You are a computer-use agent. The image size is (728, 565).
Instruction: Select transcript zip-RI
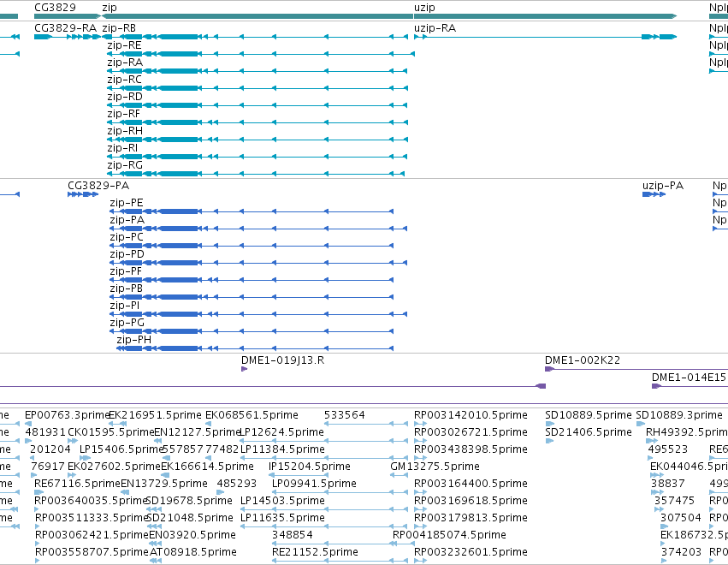(122, 148)
